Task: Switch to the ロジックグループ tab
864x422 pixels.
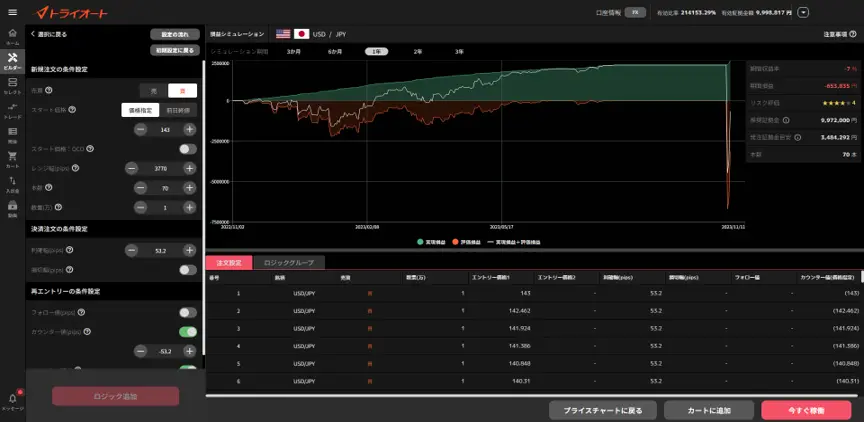Action: [x=287, y=263]
